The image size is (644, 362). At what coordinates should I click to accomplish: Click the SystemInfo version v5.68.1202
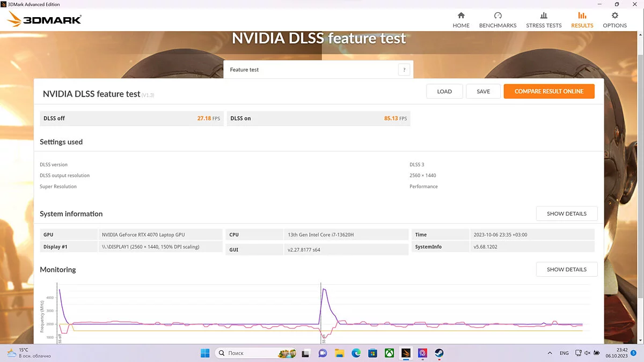pyautogui.click(x=532, y=247)
